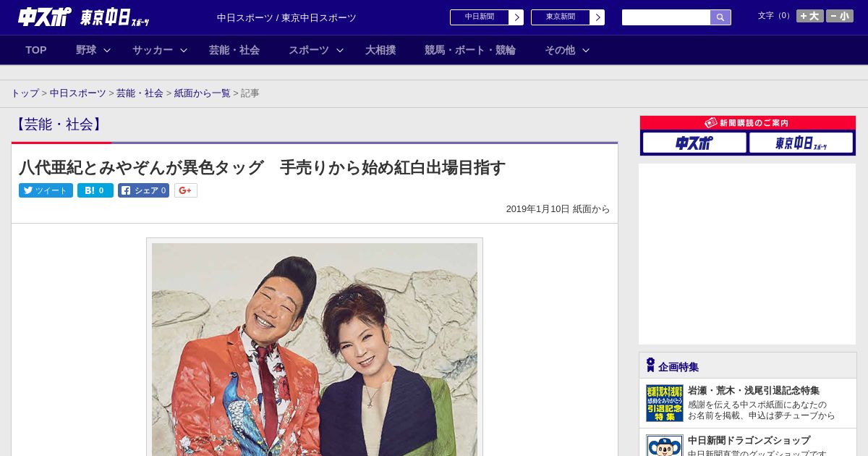Viewport: 868px width, 456px height.
Task: Share on Facebook シェア button
Action: (x=144, y=190)
